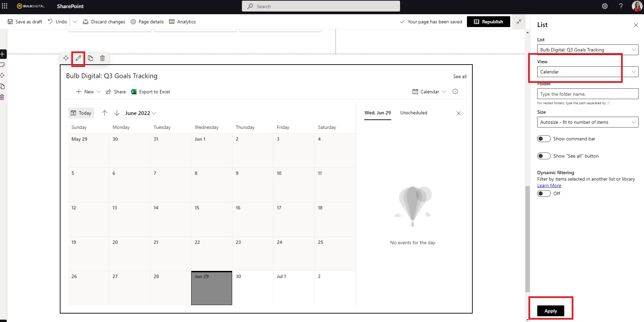Select calendar day 15
Image resolution: width=644 pixels, height=322 pixels.
pos(212,219)
